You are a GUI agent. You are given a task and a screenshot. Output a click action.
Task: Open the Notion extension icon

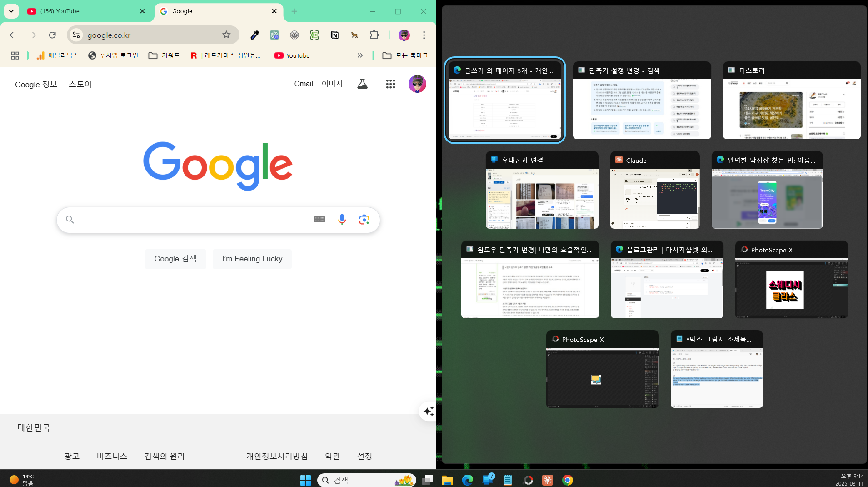click(334, 35)
